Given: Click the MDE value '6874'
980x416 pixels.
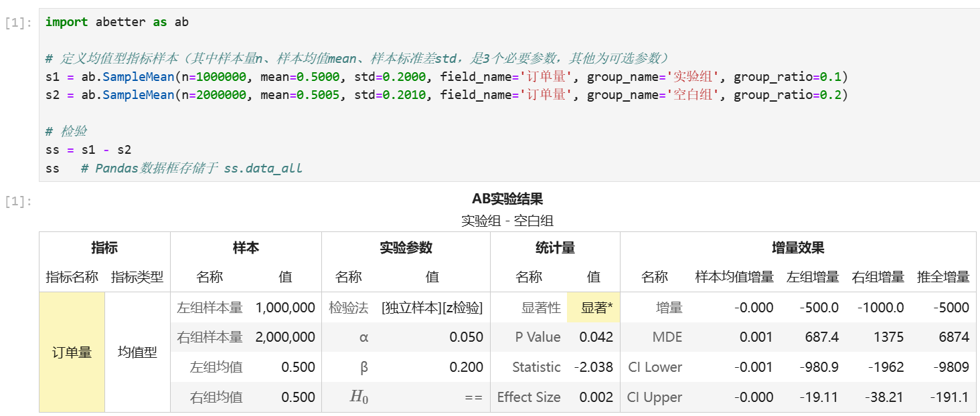Looking at the screenshot, I should (x=955, y=337).
